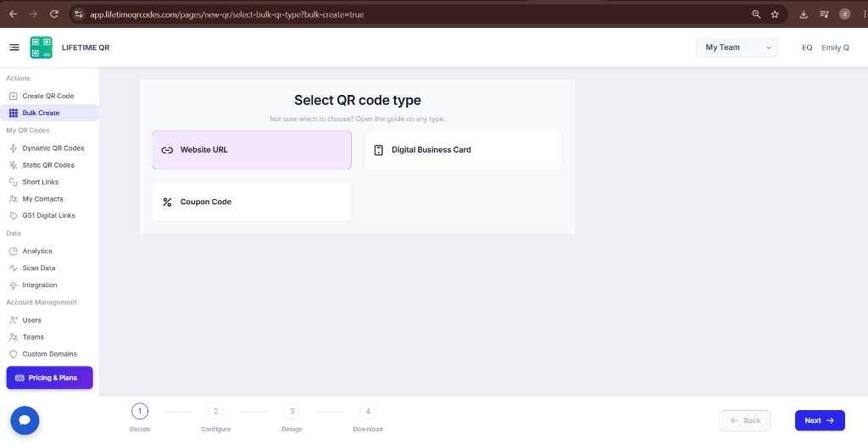Image resolution: width=868 pixels, height=444 pixels.
Task: Click the browser forward arrow
Action: 34,14
